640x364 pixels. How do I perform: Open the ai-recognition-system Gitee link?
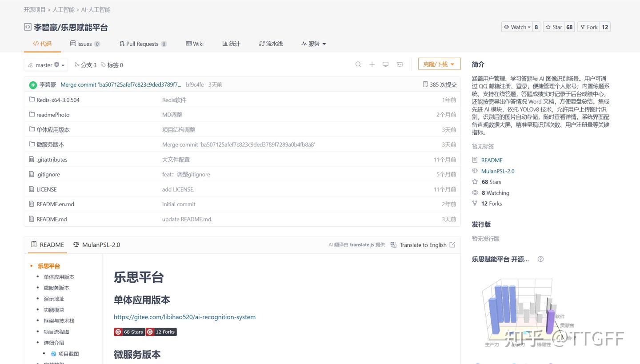[x=184, y=317]
